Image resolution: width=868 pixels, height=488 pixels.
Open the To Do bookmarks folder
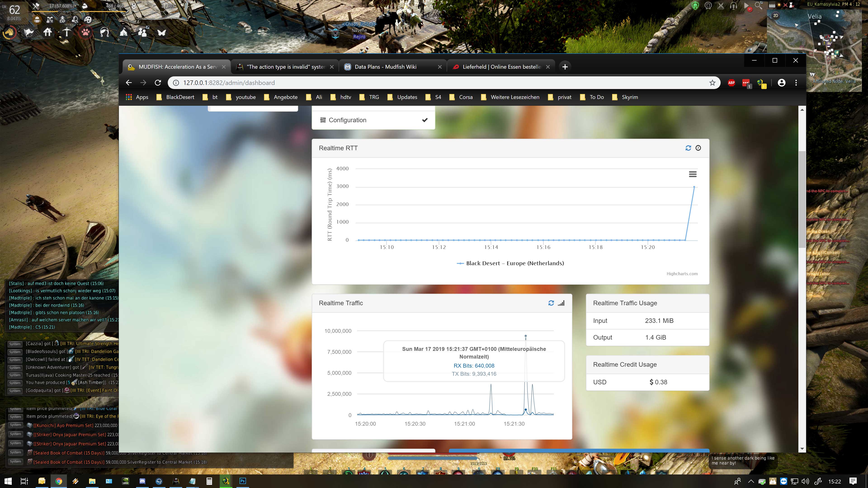(592, 97)
